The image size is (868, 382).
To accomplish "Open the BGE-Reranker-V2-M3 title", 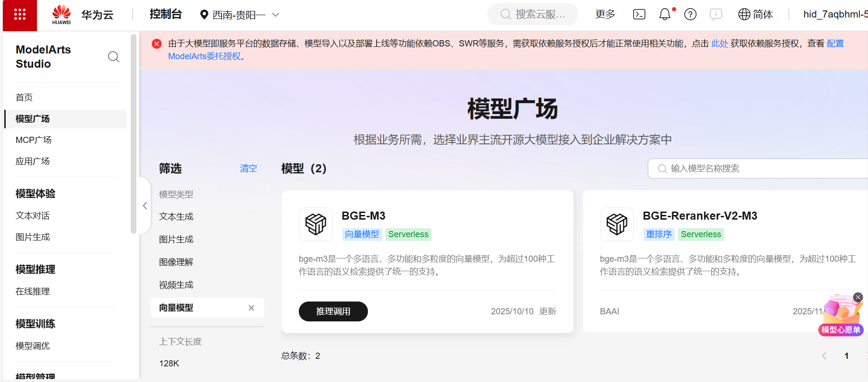I will tap(700, 216).
